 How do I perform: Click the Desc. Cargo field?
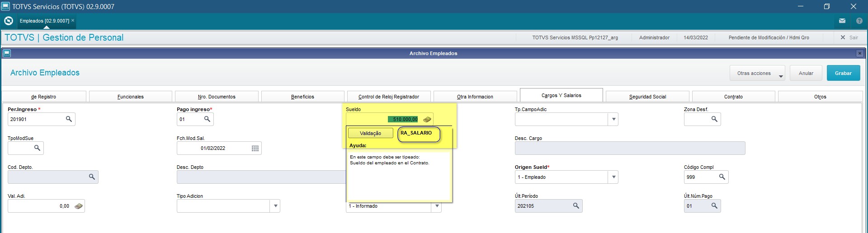630,148
